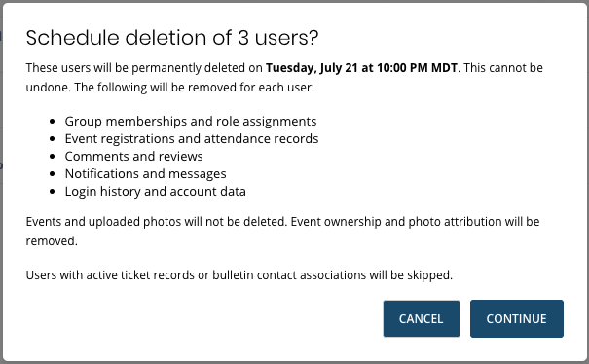The image size is (589, 364).
Task: Select the 'Notifications and messages' list item
Action: 145,174
